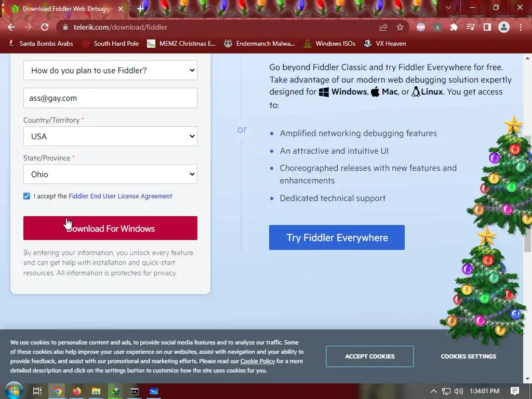Open the notification center icon
The height and width of the screenshot is (399, 532).
515,391
